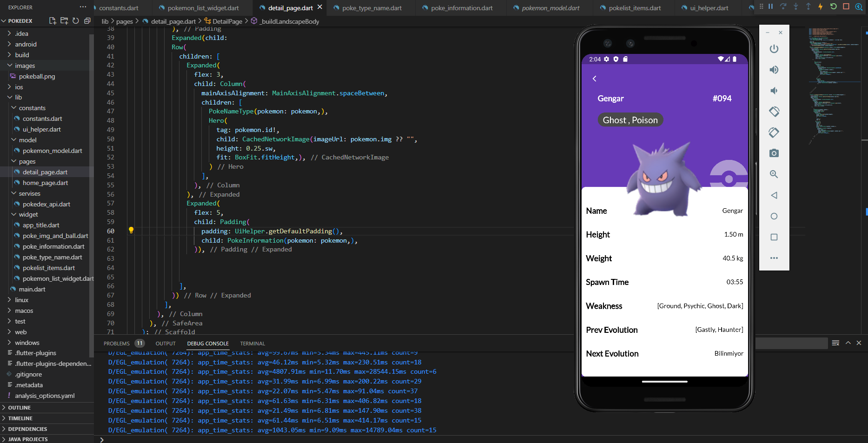Open Explorer more actions ellipsis
868x443 pixels.
coord(83,7)
